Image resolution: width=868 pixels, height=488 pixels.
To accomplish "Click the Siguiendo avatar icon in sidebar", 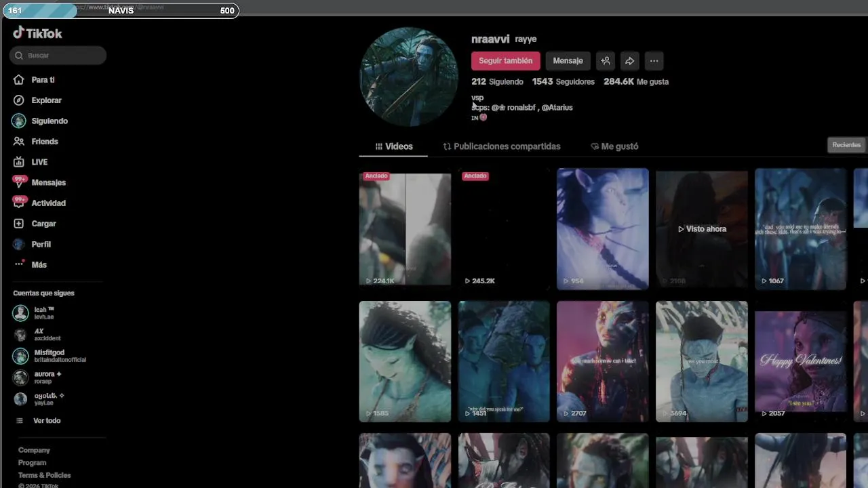I will coord(19,121).
